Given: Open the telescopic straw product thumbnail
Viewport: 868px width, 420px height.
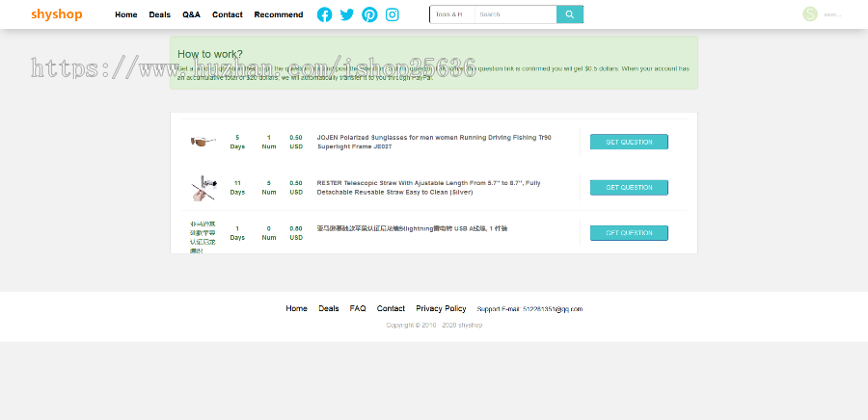Looking at the screenshot, I should pyautogui.click(x=203, y=188).
